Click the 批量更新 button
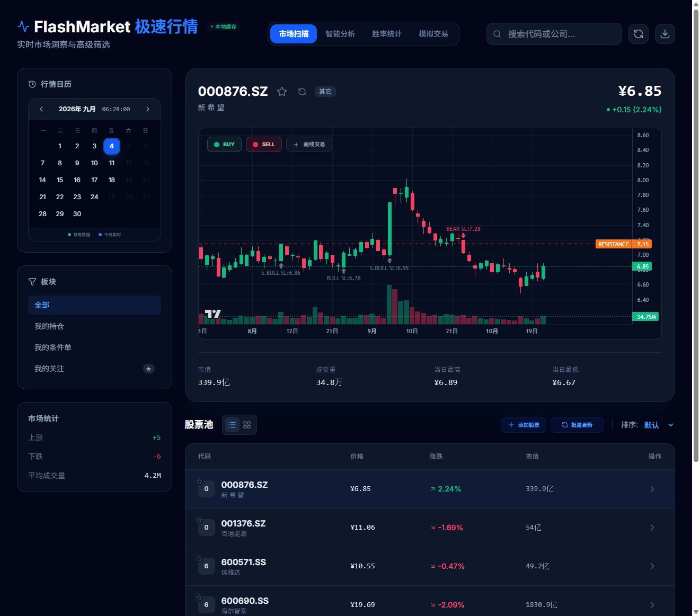The image size is (700, 616). 577,425
